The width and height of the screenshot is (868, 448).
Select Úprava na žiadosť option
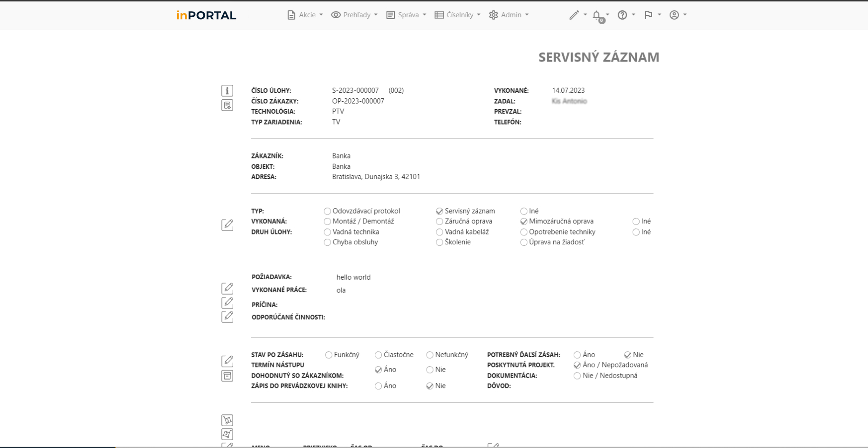point(524,242)
